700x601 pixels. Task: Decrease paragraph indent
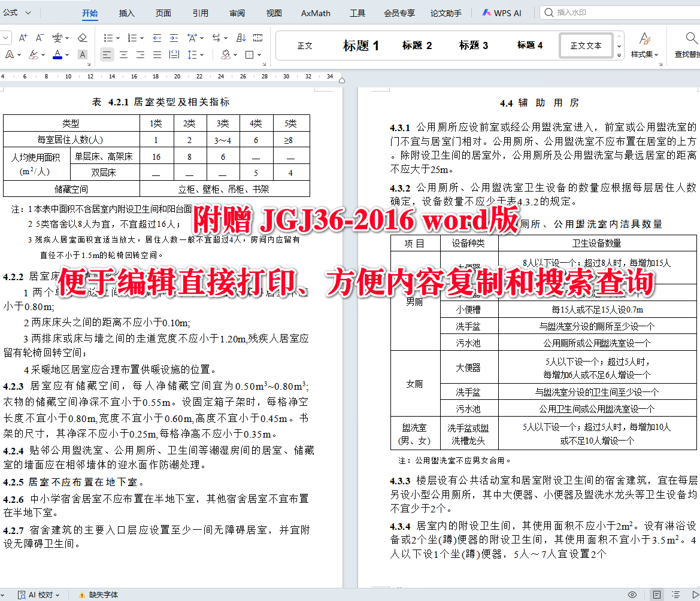pos(157,38)
